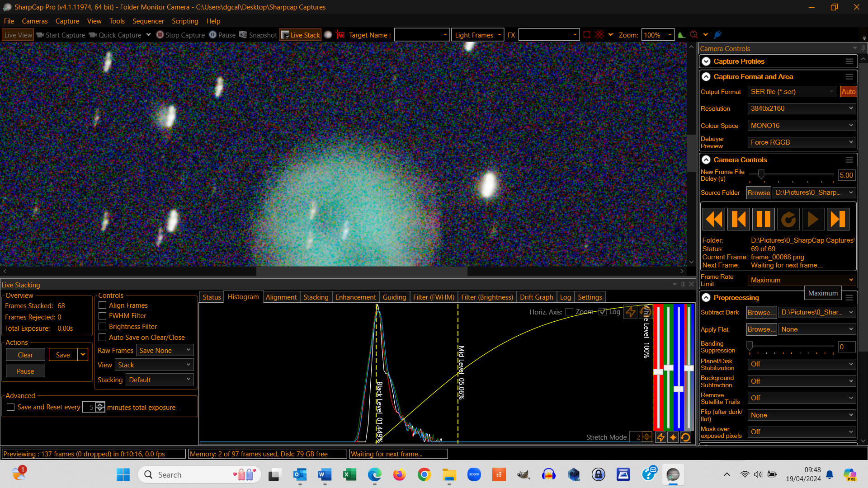Enable Align Frames checkbox

point(103,305)
